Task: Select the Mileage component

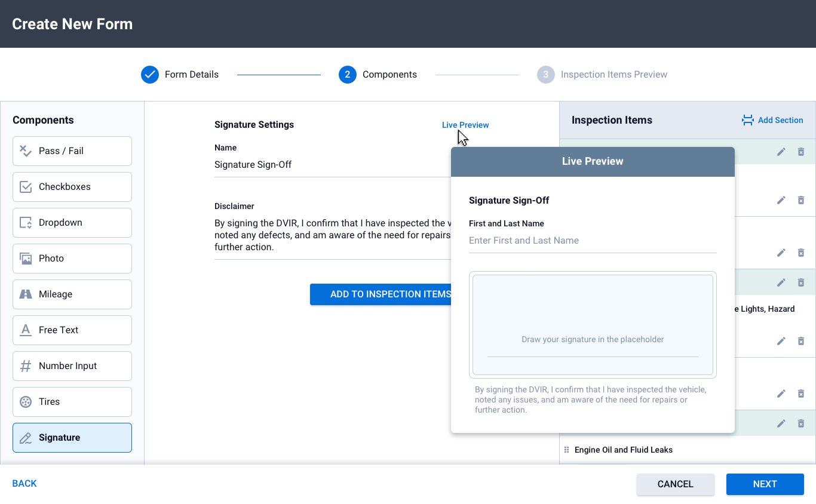Action: click(72, 294)
